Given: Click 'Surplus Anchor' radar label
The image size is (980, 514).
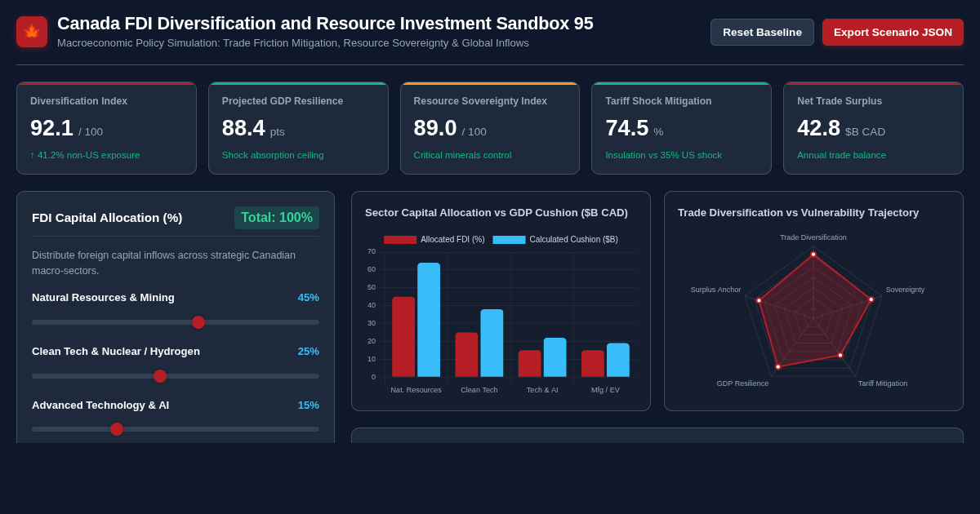Looking at the screenshot, I should pos(716,290).
